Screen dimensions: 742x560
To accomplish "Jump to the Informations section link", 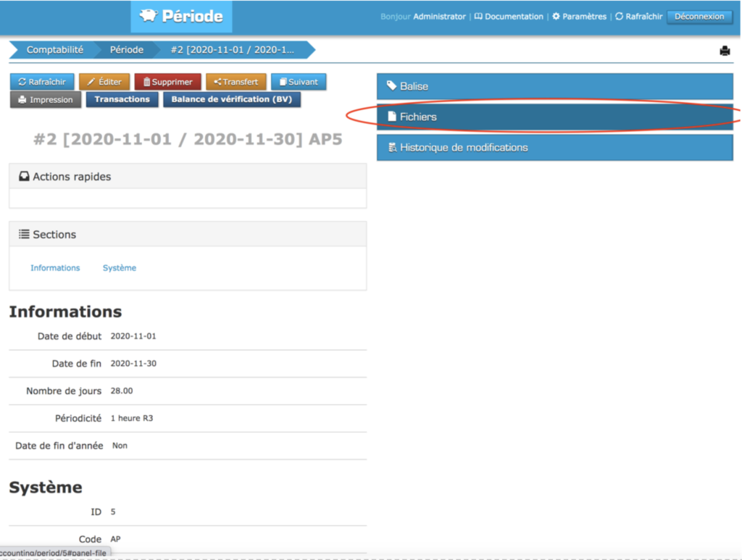I will tap(55, 268).
